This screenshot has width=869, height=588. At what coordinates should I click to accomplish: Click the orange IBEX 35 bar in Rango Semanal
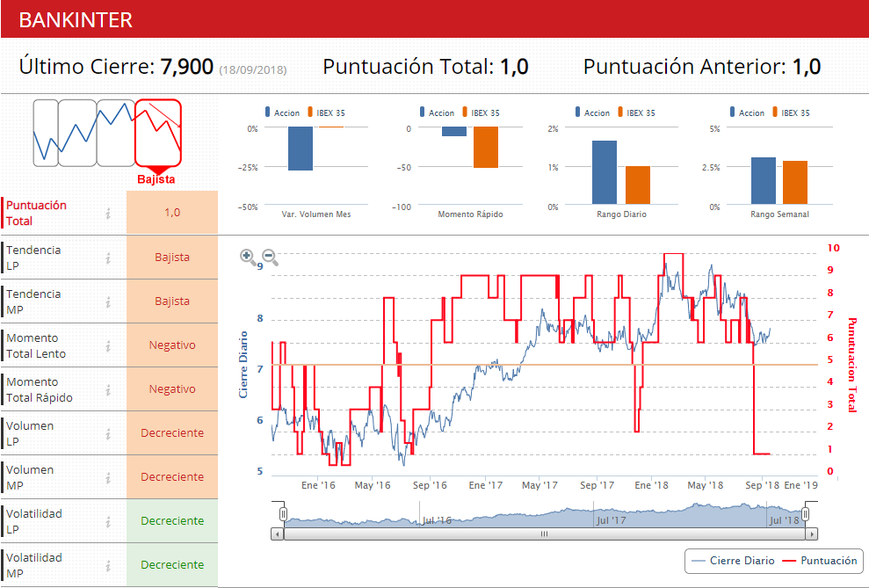(x=794, y=182)
